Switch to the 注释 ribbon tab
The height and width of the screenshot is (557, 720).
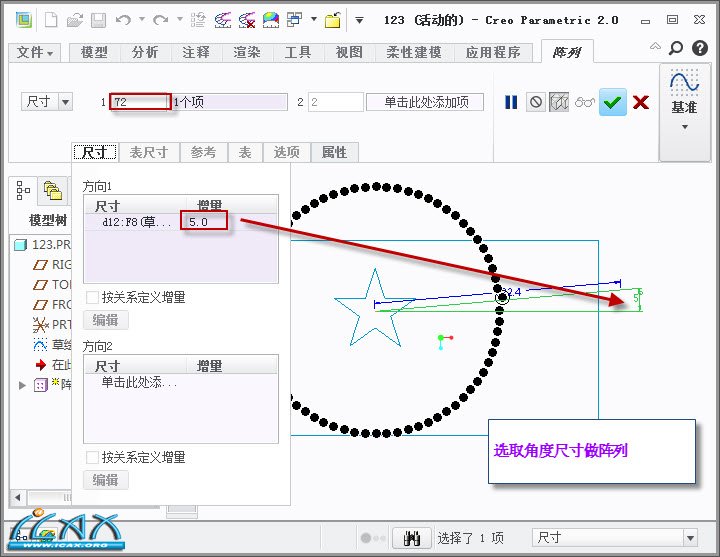click(197, 52)
